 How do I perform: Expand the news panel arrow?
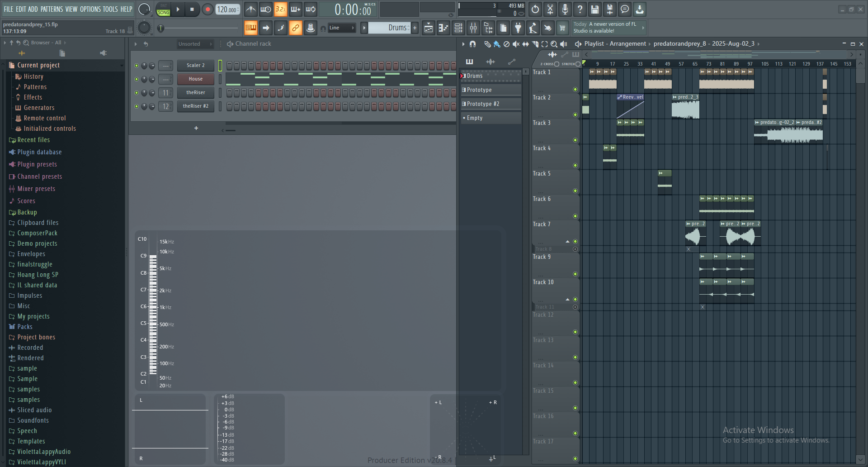pyautogui.click(x=643, y=28)
